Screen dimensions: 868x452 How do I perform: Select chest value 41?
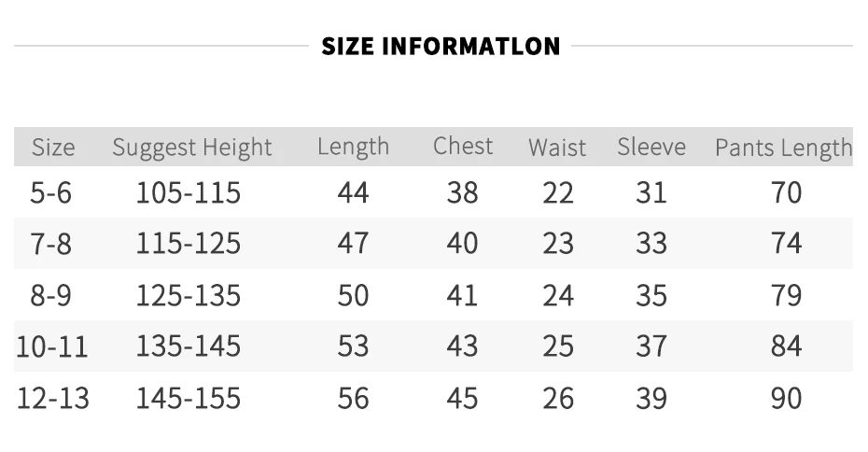point(462,295)
